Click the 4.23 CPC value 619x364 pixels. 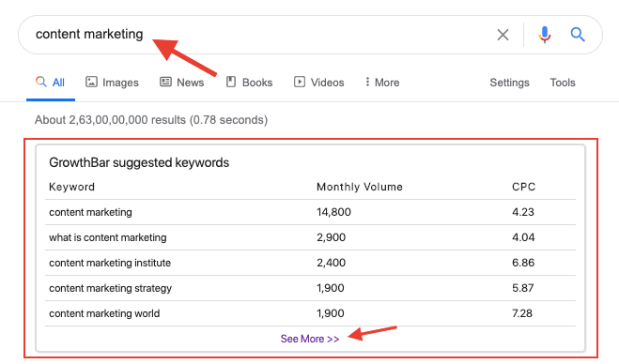pos(523,212)
